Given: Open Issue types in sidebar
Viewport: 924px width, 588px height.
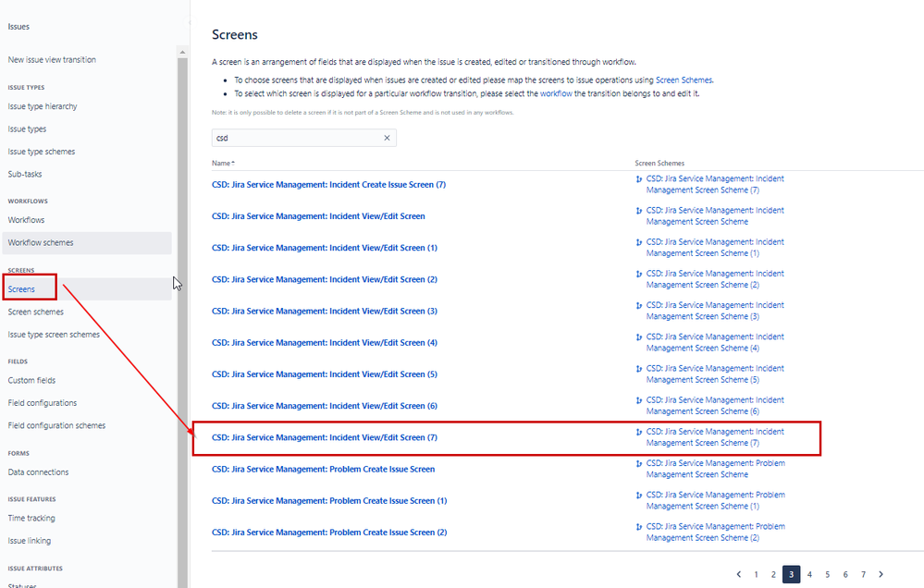Looking at the screenshot, I should (x=27, y=129).
